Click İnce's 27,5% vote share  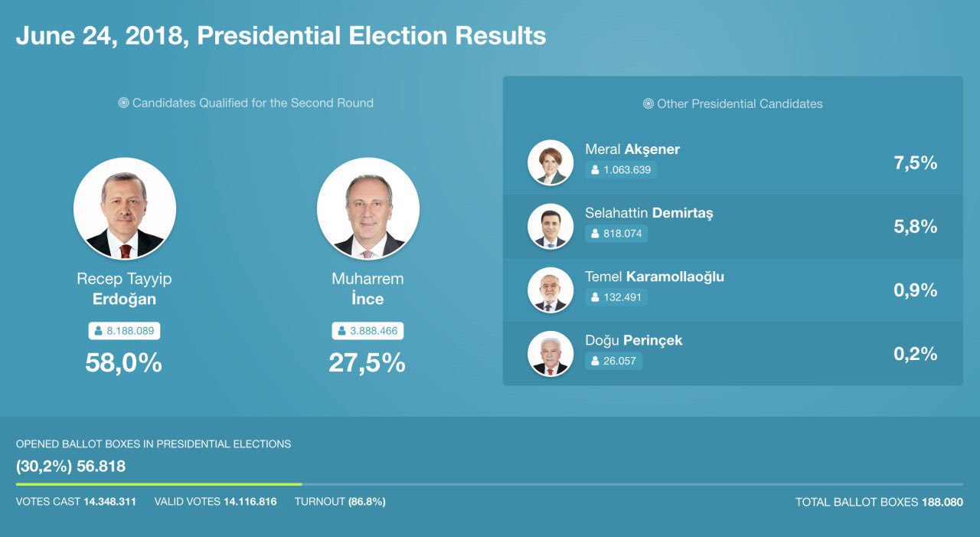367,363
